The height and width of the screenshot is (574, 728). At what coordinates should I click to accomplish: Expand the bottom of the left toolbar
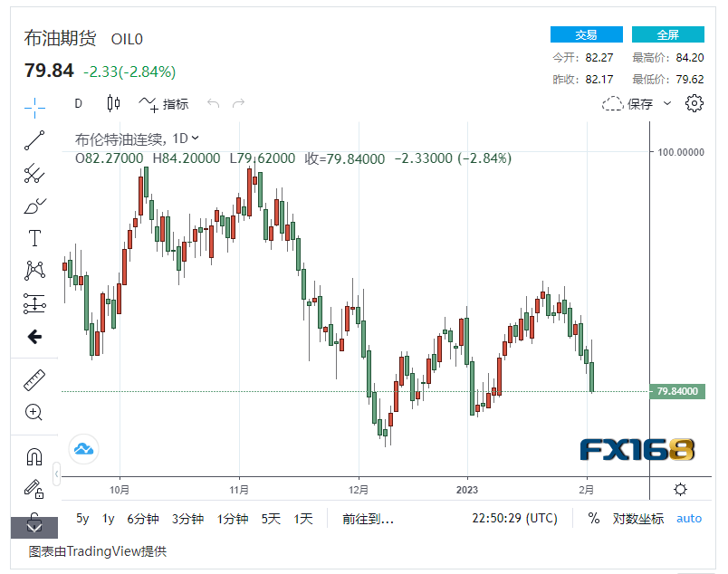(34, 527)
